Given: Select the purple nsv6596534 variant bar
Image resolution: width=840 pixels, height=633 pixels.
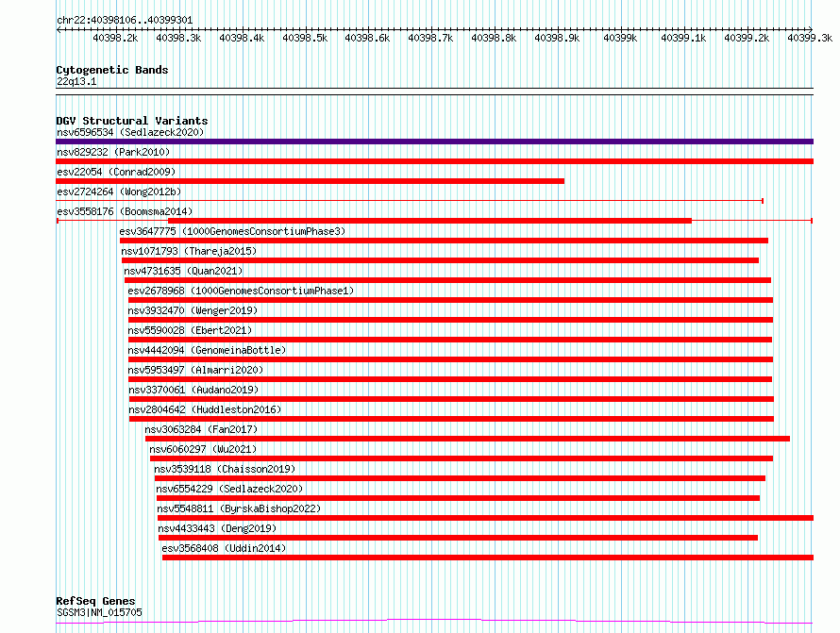Looking at the screenshot, I should [434, 142].
